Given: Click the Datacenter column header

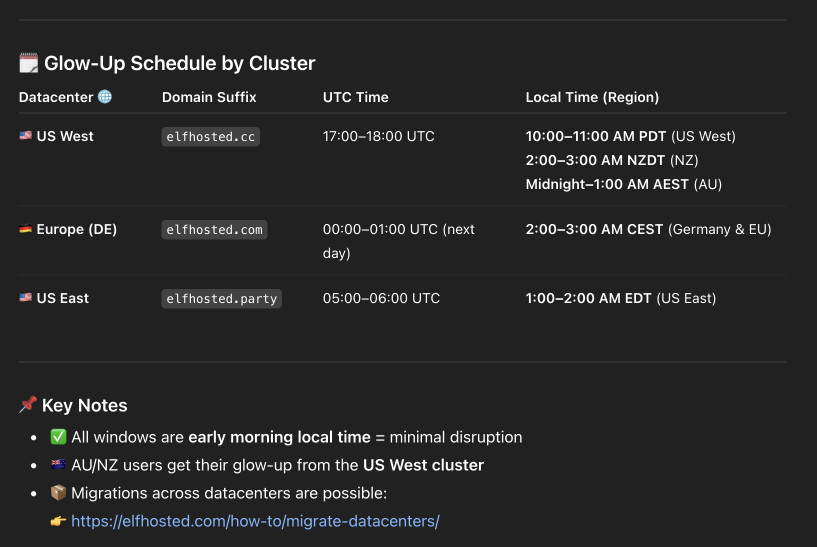Looking at the screenshot, I should click(56, 97).
